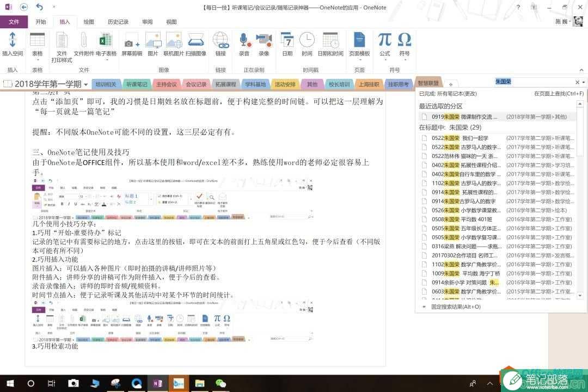Switch to the 视图 View tab

(171, 22)
